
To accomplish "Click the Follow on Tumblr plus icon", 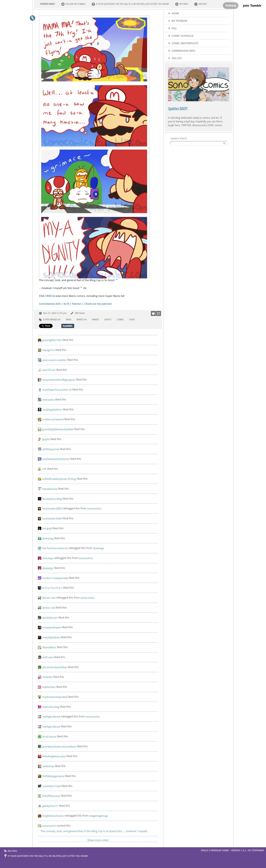I will click(x=63, y=4).
